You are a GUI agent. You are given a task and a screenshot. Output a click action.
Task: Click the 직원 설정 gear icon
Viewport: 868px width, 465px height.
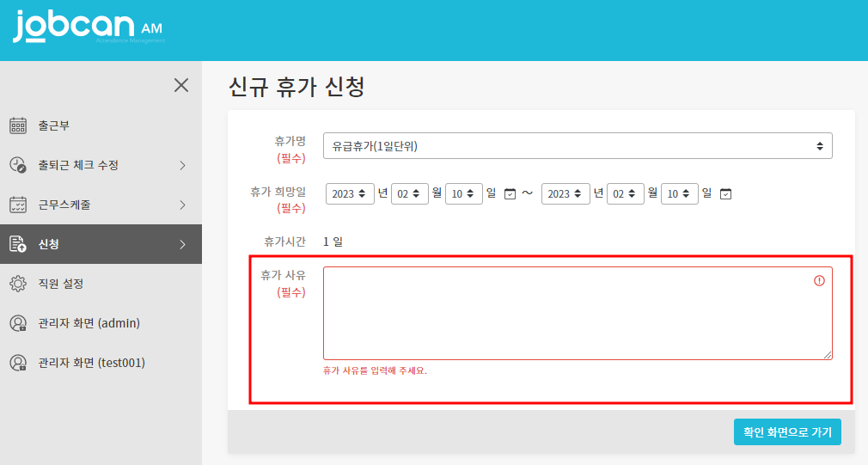18,284
